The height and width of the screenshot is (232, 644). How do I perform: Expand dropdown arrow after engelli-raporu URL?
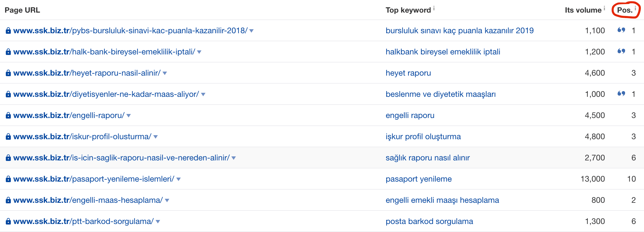tap(129, 116)
